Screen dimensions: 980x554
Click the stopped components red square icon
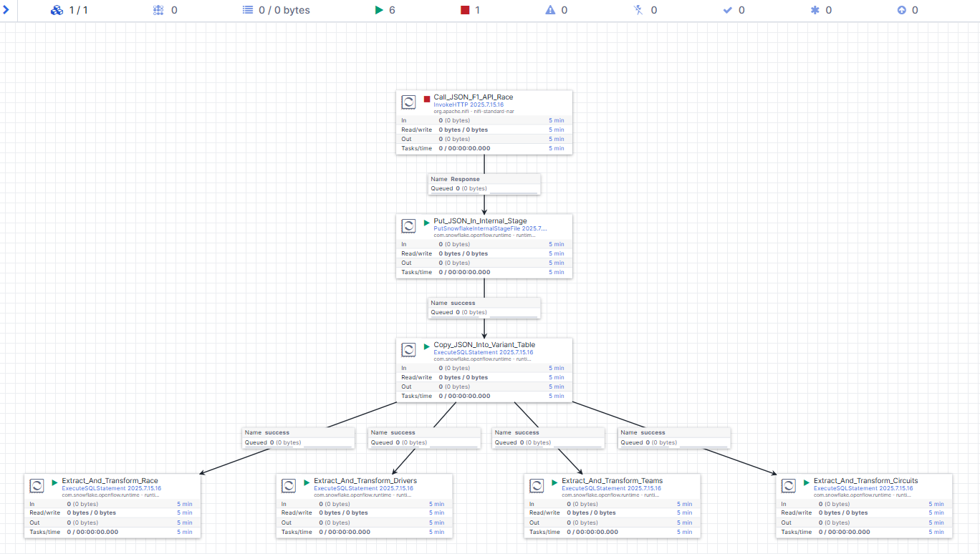[465, 10]
